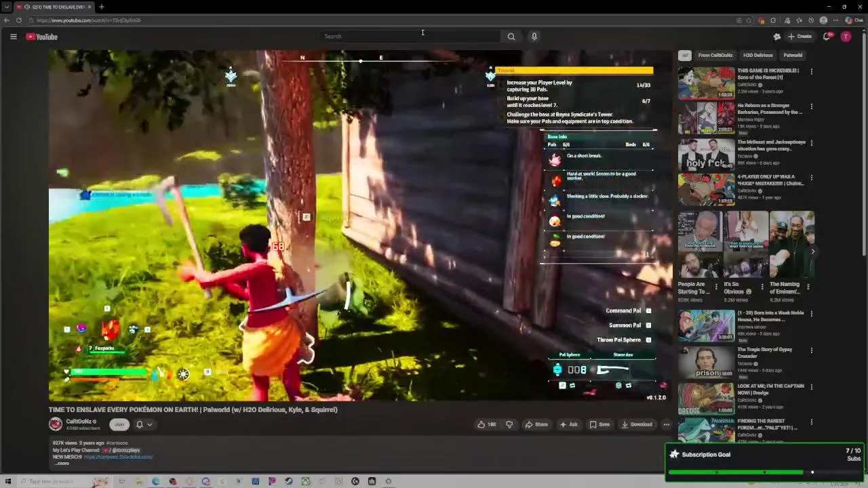This screenshot has height=488, width=868.
Task: Click the Join channel membership button
Action: (x=119, y=424)
